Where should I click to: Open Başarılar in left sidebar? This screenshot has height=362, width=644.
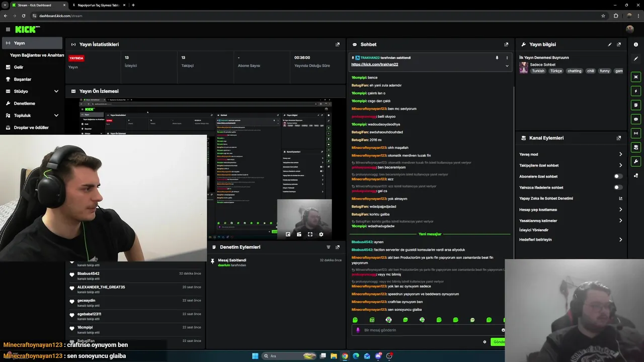click(32, 79)
